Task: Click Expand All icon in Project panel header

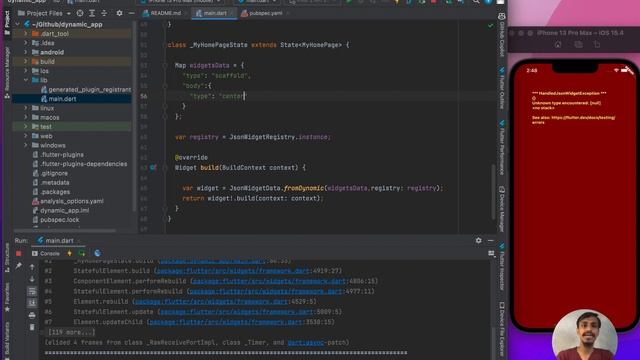Action: tap(92, 13)
